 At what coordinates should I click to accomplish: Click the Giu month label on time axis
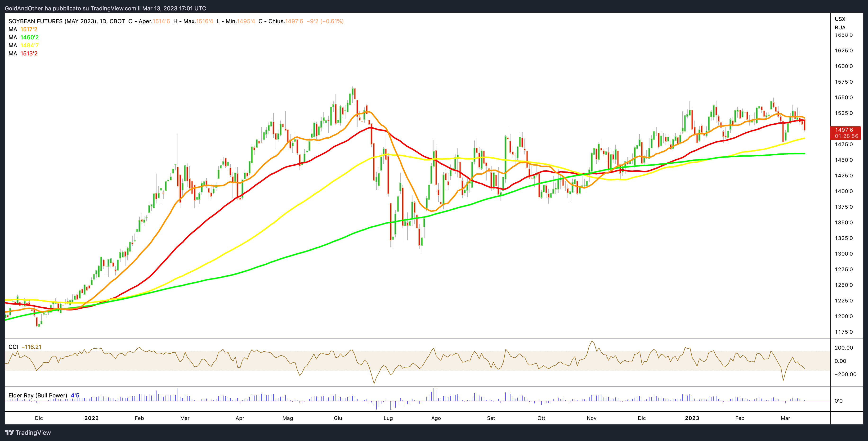tap(338, 418)
